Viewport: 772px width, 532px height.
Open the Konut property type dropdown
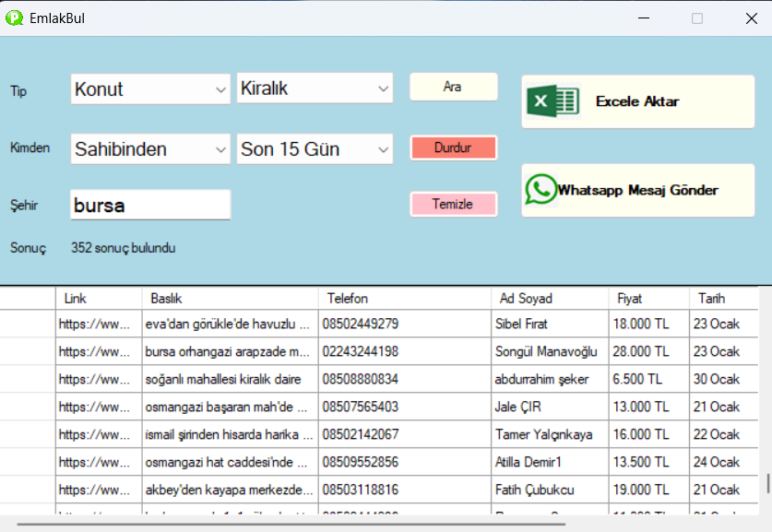(x=150, y=89)
